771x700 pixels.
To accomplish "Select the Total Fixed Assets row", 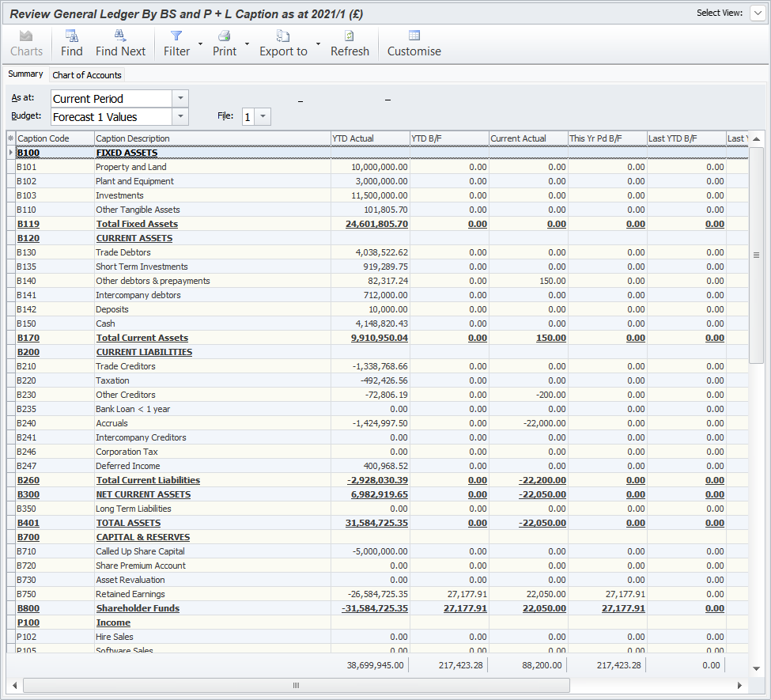I will (x=137, y=224).
